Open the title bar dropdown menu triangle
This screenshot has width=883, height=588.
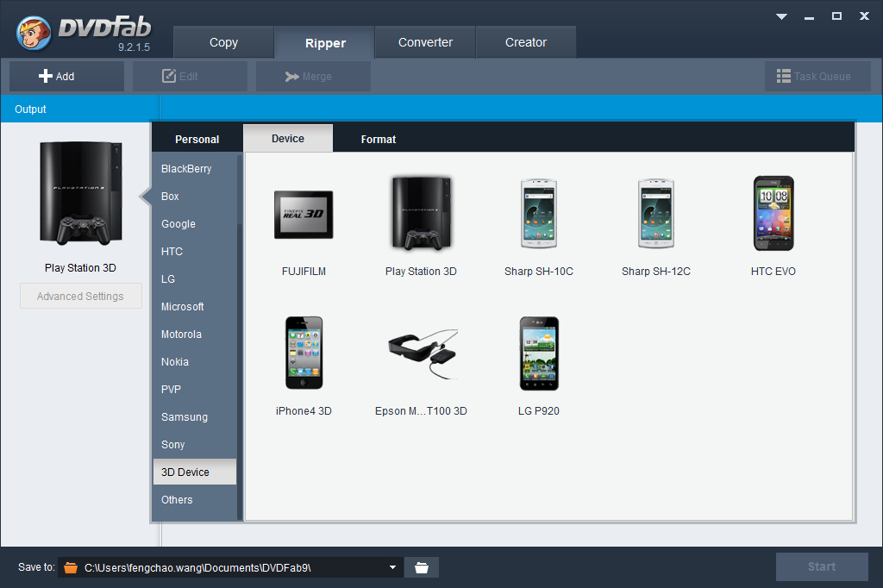click(x=781, y=16)
